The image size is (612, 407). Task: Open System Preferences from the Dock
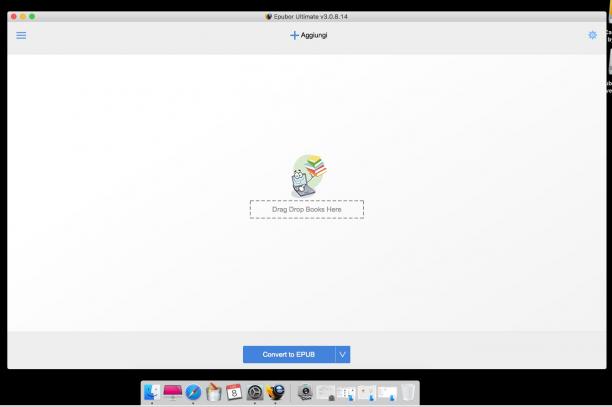(x=255, y=392)
